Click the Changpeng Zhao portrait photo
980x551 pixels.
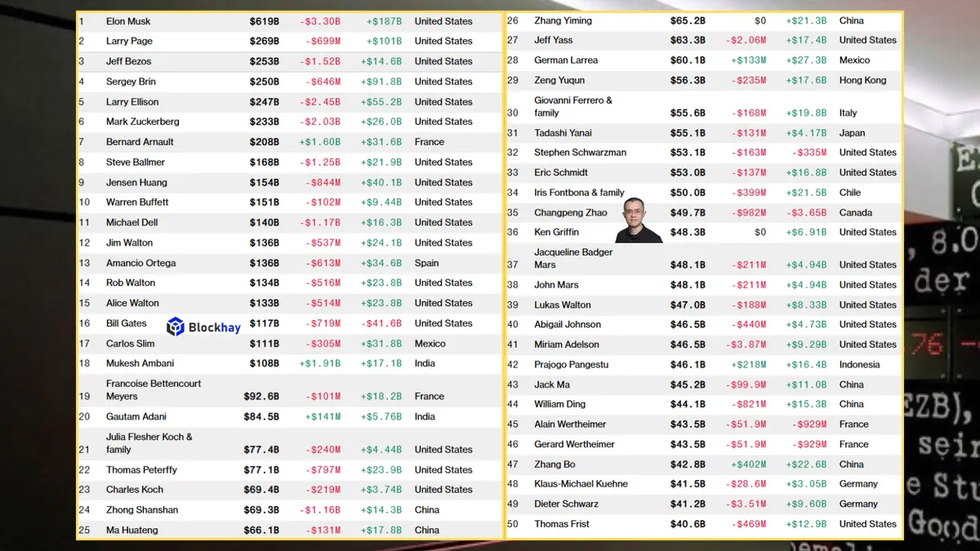coord(639,220)
